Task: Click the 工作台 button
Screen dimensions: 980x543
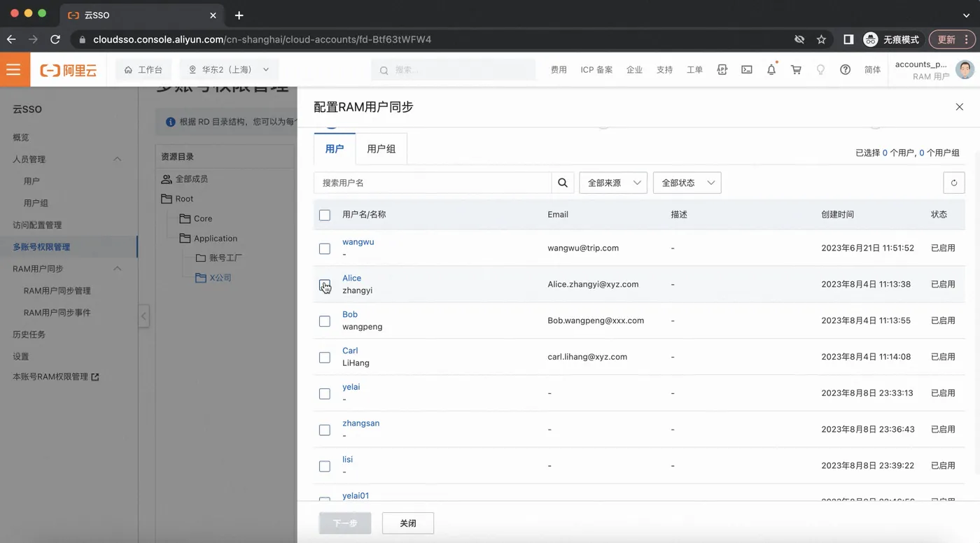Action: (143, 70)
